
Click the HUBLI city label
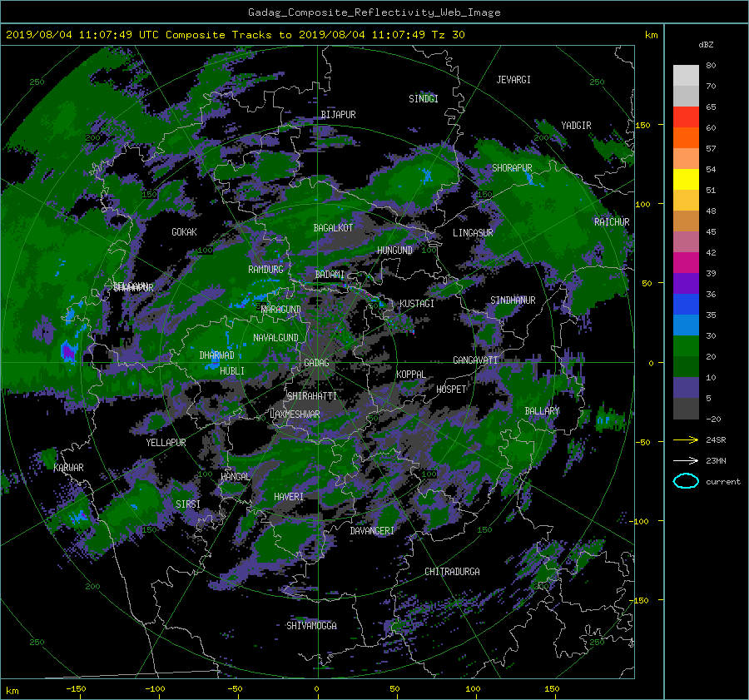pyautogui.click(x=232, y=370)
